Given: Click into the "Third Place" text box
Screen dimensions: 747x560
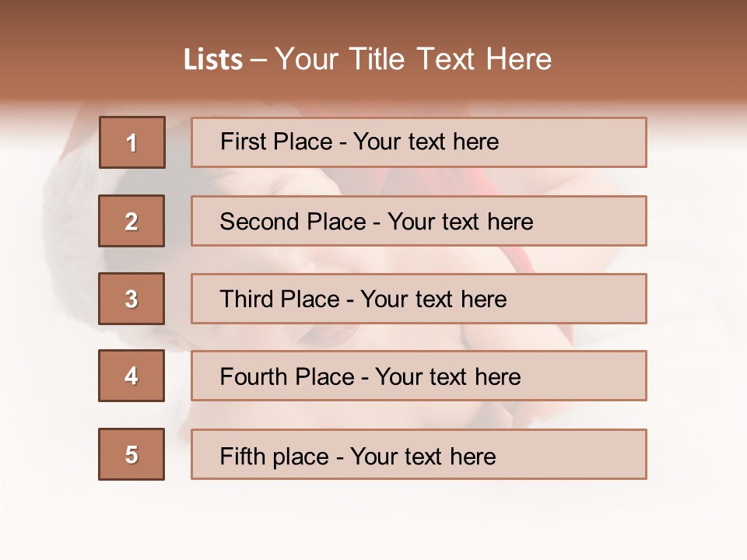Looking at the screenshot, I should (x=419, y=299).
